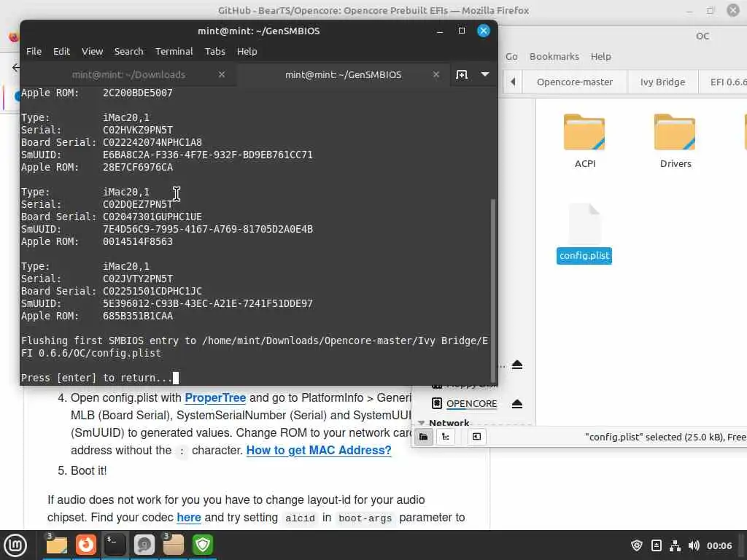Close the ~/Downloads terminal tab
This screenshot has width=747, height=560.
pyautogui.click(x=222, y=74)
